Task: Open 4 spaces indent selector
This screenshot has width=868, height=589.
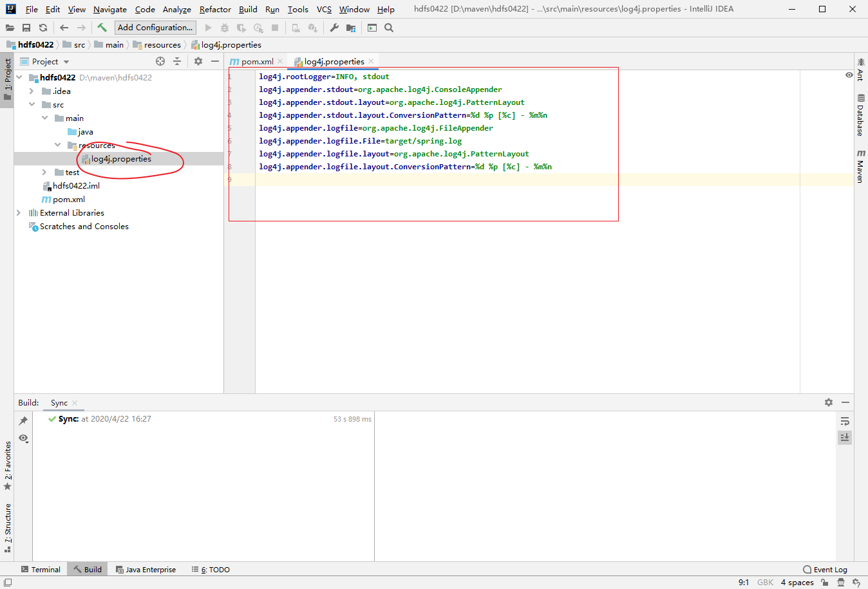Action: coord(797,583)
